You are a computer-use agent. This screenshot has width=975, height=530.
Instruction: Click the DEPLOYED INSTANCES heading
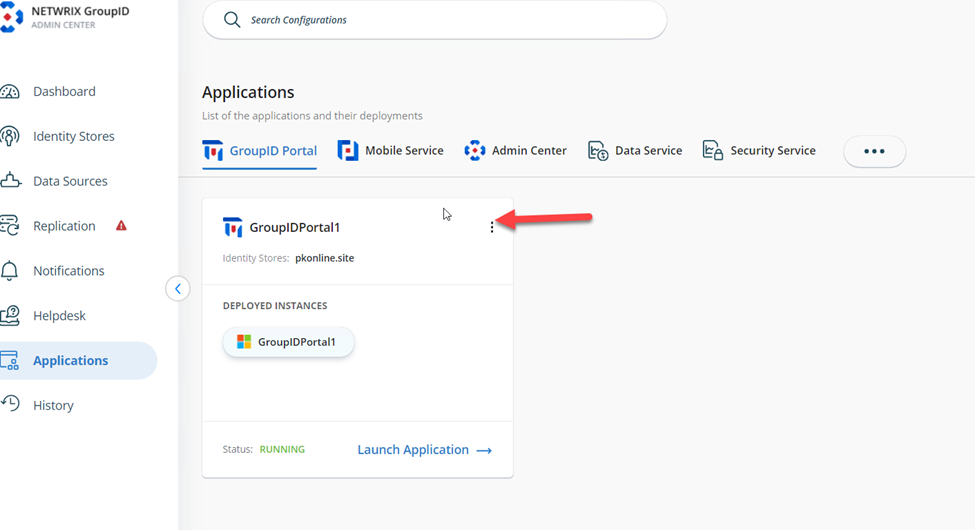pos(275,305)
